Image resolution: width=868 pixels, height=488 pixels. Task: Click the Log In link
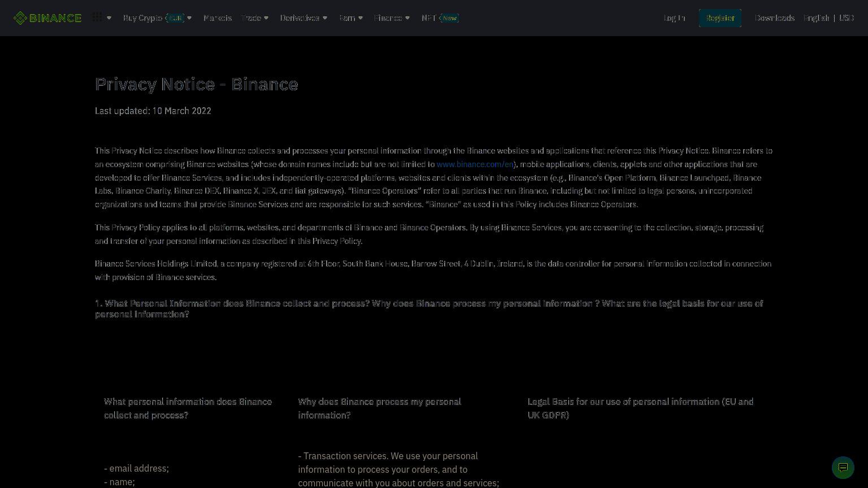coord(674,18)
